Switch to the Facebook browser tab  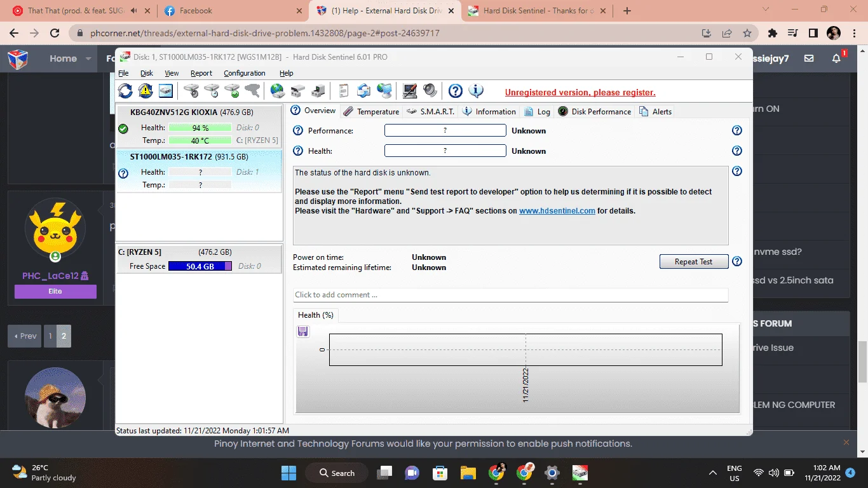(x=233, y=11)
